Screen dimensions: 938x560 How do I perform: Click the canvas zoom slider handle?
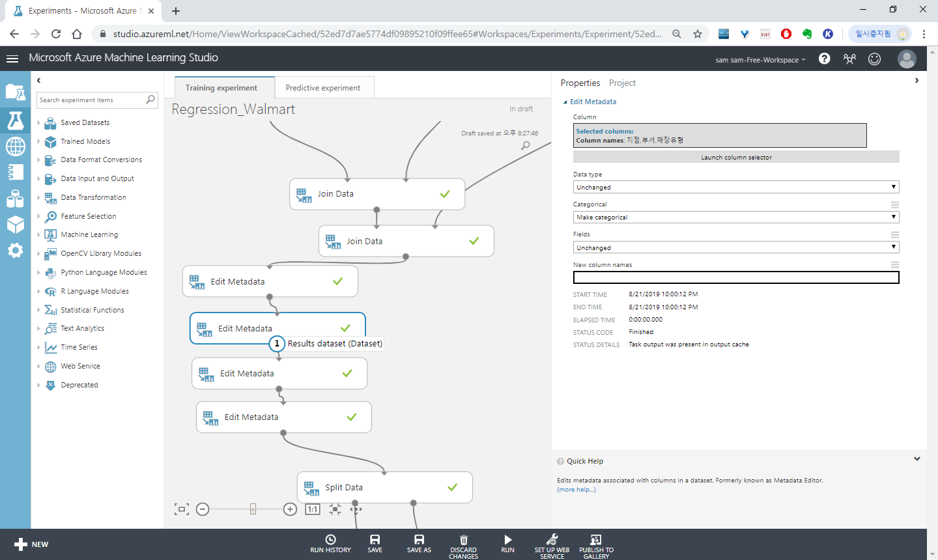click(253, 509)
